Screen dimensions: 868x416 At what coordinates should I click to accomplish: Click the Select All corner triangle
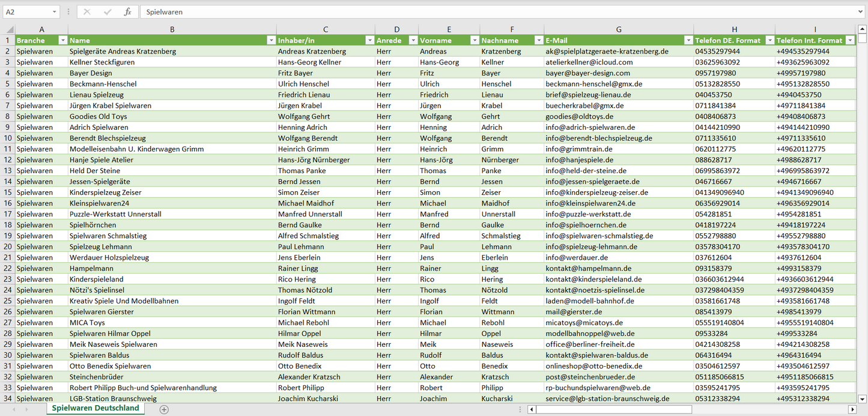(10, 29)
